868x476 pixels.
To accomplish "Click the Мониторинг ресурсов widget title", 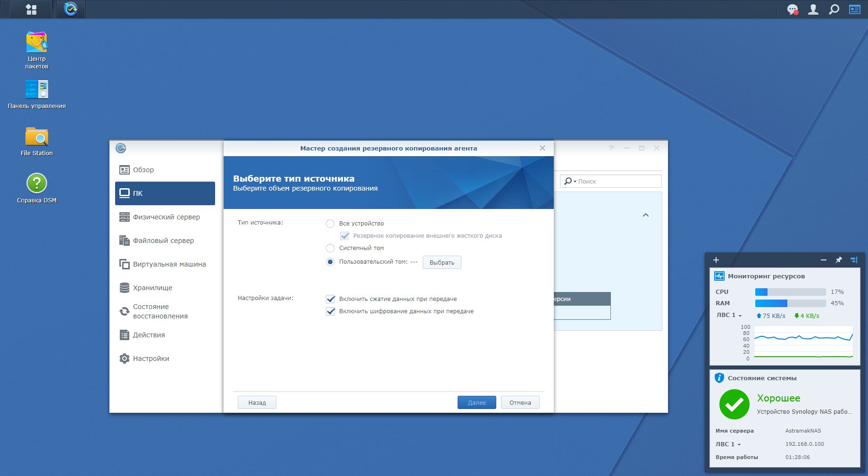I will tap(767, 276).
